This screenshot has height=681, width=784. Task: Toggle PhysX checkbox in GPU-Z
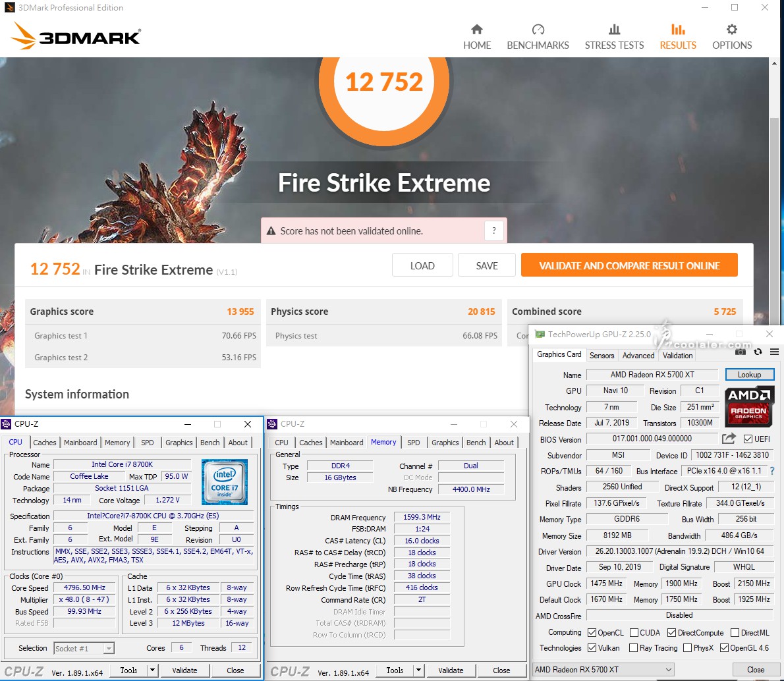(688, 647)
